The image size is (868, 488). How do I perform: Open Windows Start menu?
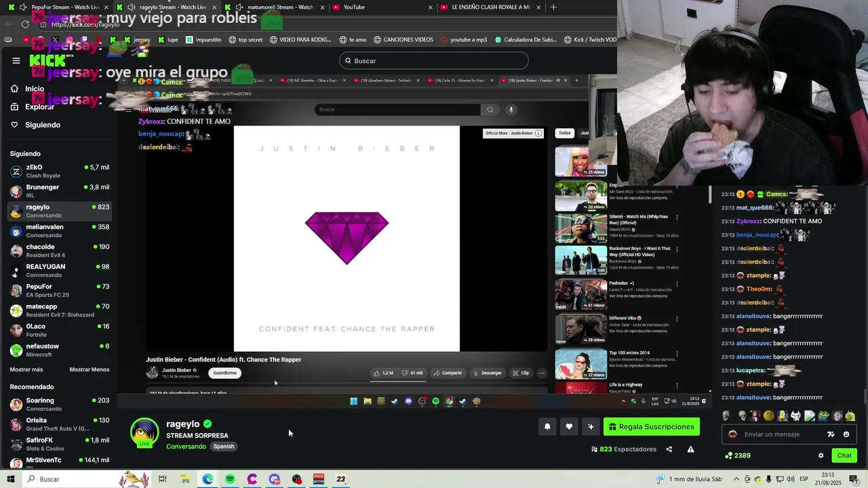[x=11, y=479]
